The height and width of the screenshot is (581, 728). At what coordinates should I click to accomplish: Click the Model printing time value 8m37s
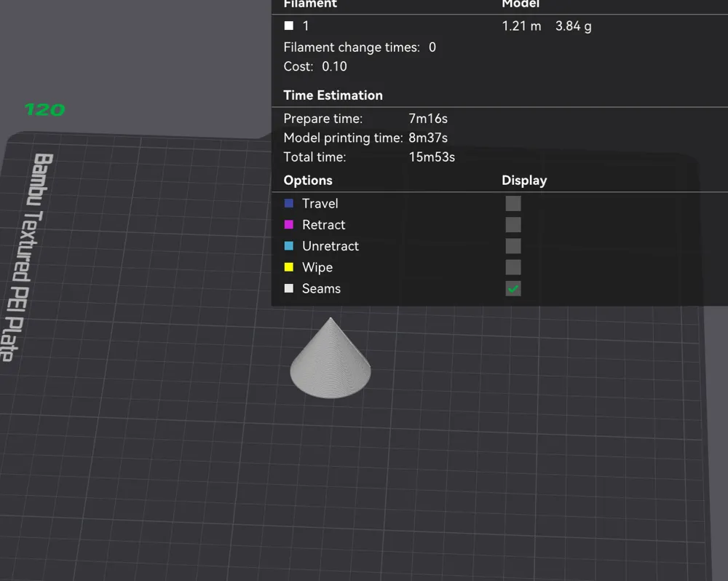pyautogui.click(x=428, y=138)
